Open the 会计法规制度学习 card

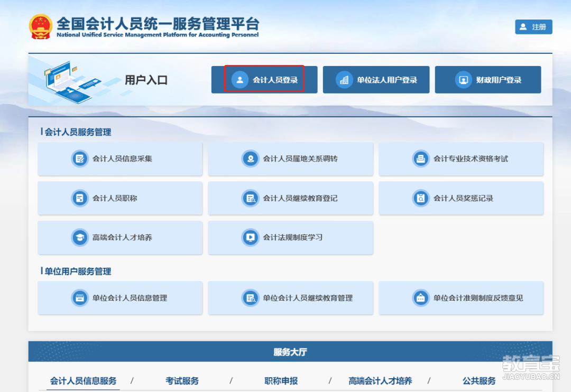coord(291,238)
